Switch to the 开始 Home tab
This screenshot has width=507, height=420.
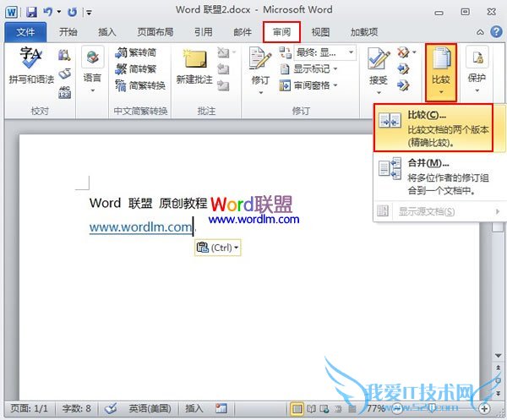point(68,32)
